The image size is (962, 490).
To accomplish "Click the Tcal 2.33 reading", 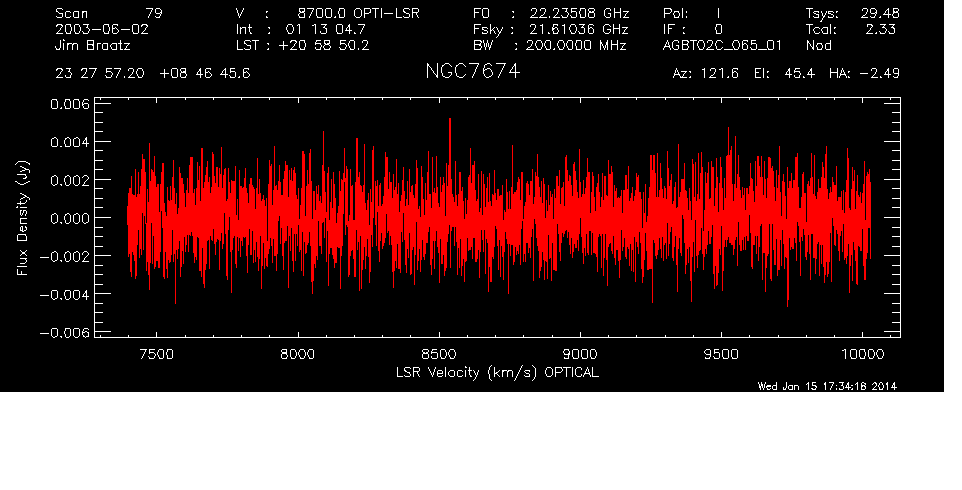I will [850, 29].
